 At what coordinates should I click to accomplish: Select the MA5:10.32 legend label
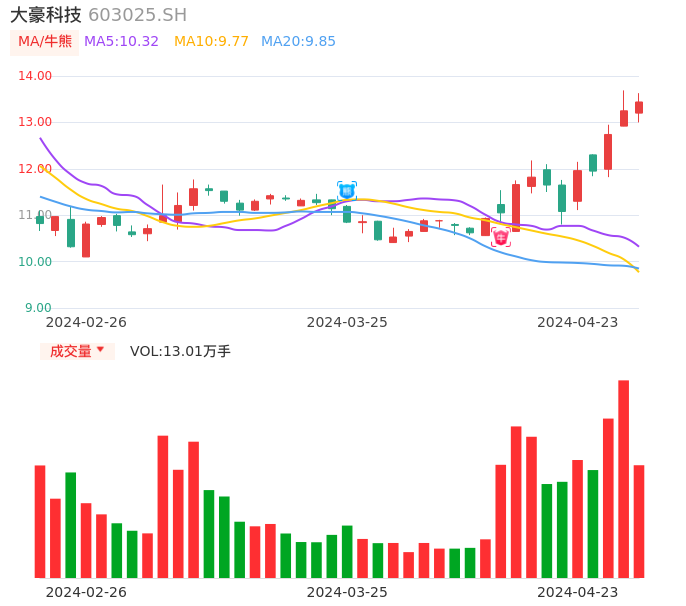(121, 42)
